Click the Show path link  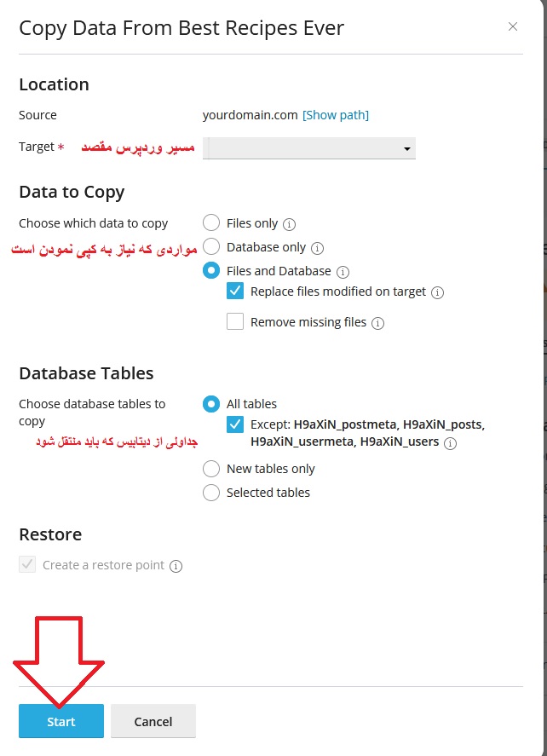coord(336,115)
